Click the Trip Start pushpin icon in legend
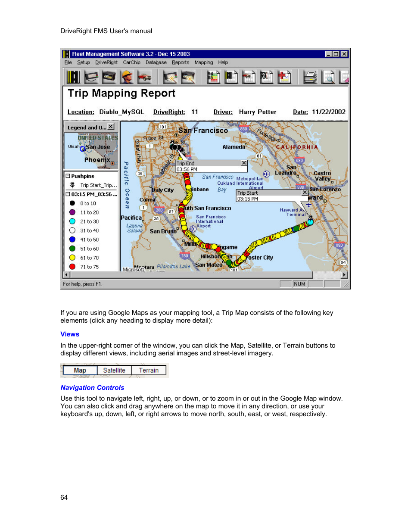 (72, 185)
